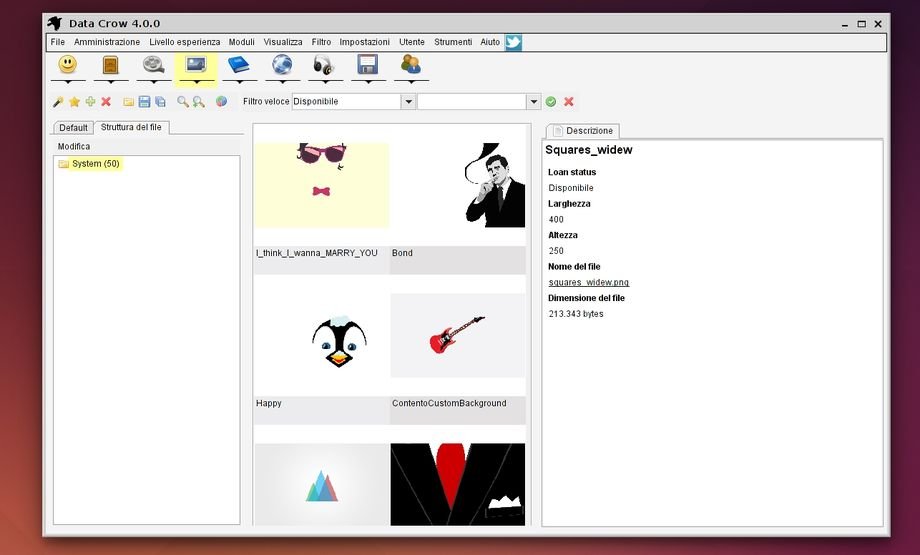The width and height of the screenshot is (920, 555).
Task: Open the quick filter value dropdown
Action: coord(533,102)
